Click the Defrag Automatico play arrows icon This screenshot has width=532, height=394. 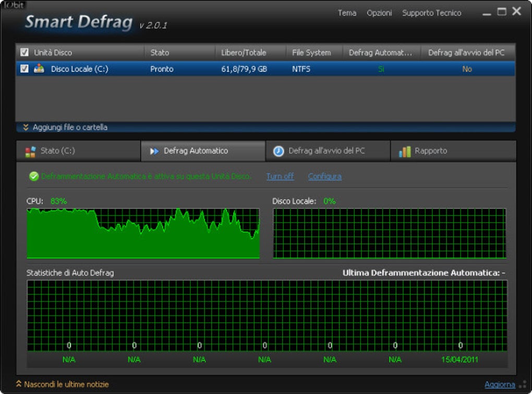[154, 151]
